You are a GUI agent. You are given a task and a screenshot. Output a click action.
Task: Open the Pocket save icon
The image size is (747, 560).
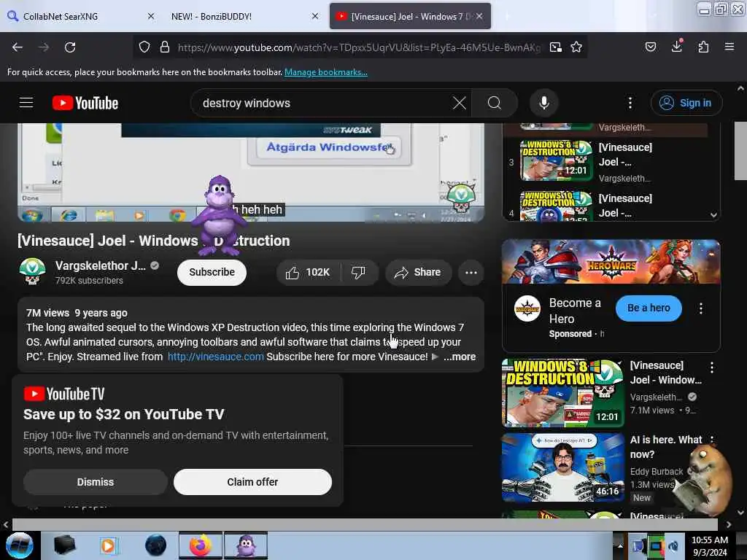(x=651, y=47)
